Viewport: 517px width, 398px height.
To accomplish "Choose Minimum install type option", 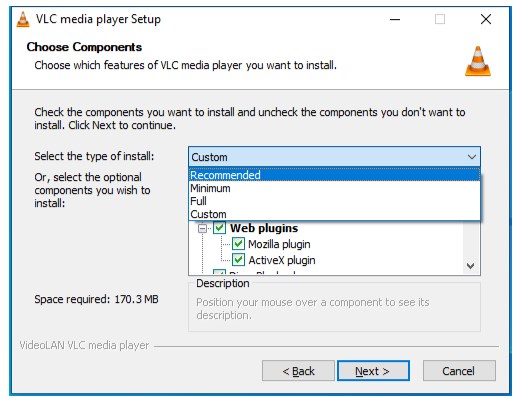I will [x=334, y=188].
